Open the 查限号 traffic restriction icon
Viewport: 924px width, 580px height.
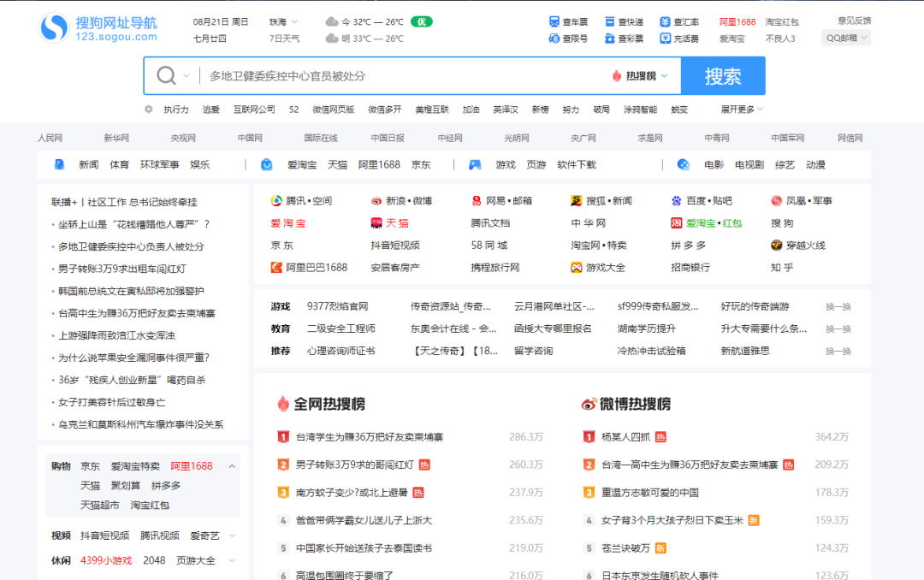coord(554,36)
